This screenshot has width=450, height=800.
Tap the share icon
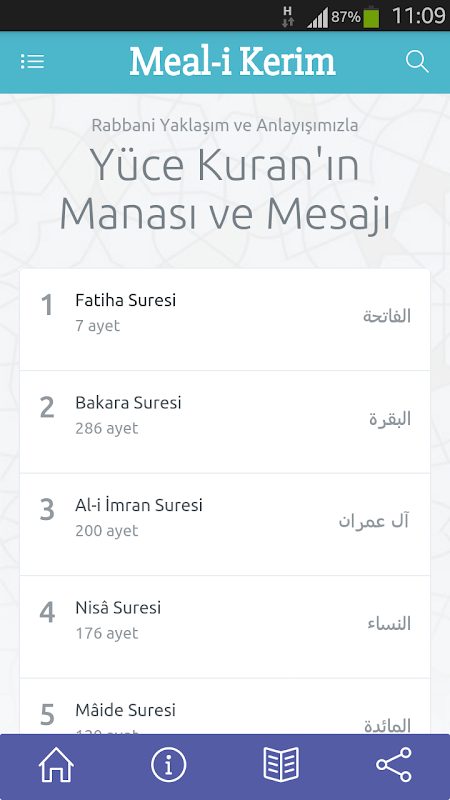[x=393, y=764]
